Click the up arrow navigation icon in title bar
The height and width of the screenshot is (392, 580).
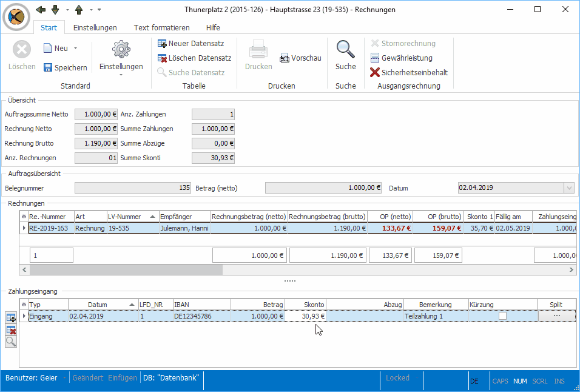pos(79,10)
